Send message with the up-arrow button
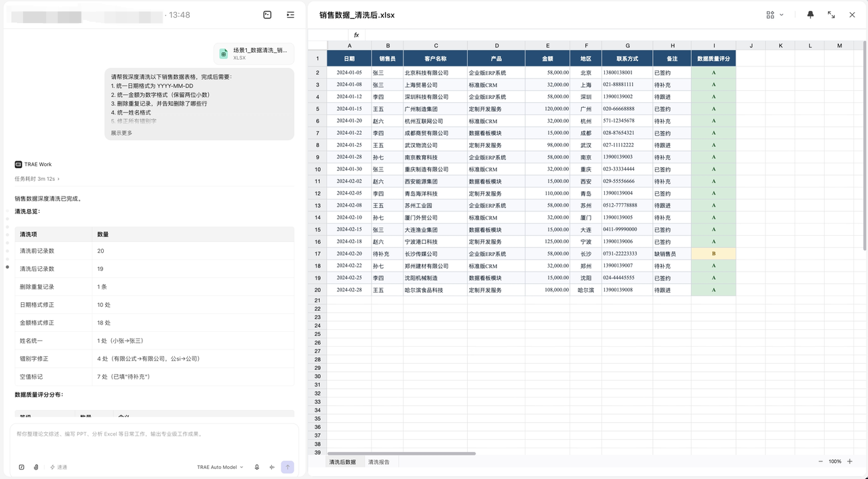This screenshot has width=868, height=479. pos(288,467)
